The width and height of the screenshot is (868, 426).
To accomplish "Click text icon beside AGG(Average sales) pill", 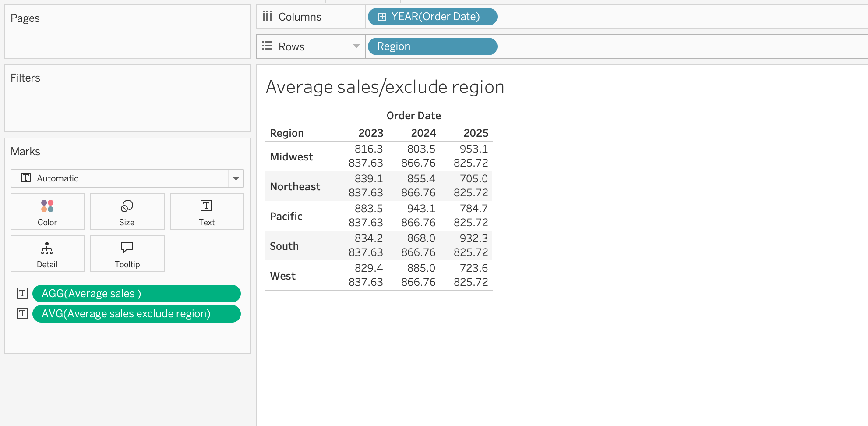I will [x=22, y=293].
